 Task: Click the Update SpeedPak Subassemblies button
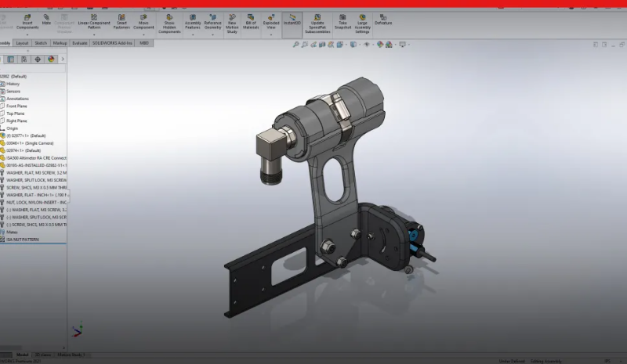[317, 23]
